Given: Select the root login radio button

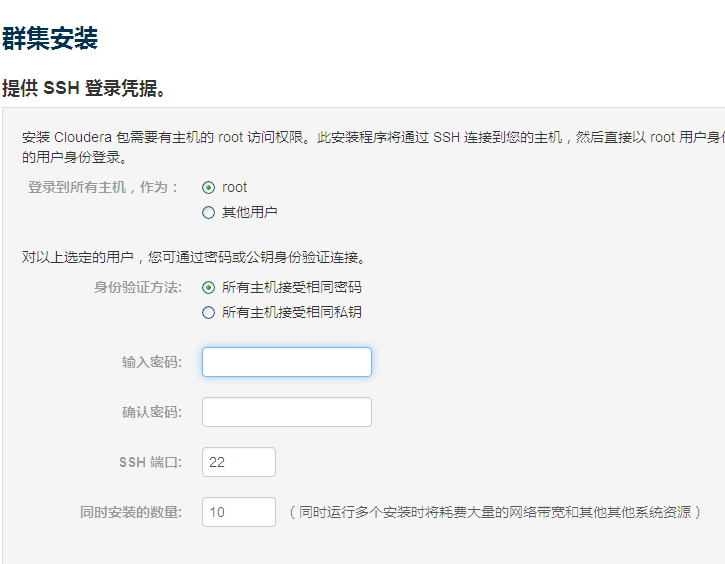Looking at the screenshot, I should (x=208, y=187).
